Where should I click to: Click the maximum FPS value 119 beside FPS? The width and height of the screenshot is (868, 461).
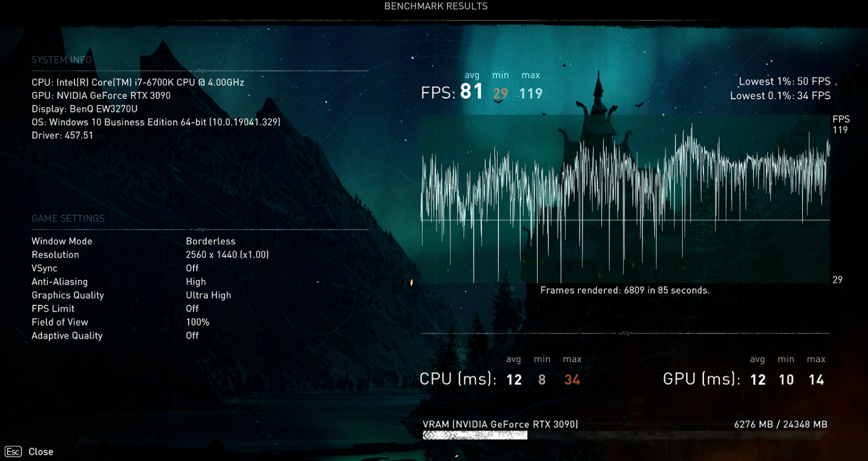531,94
